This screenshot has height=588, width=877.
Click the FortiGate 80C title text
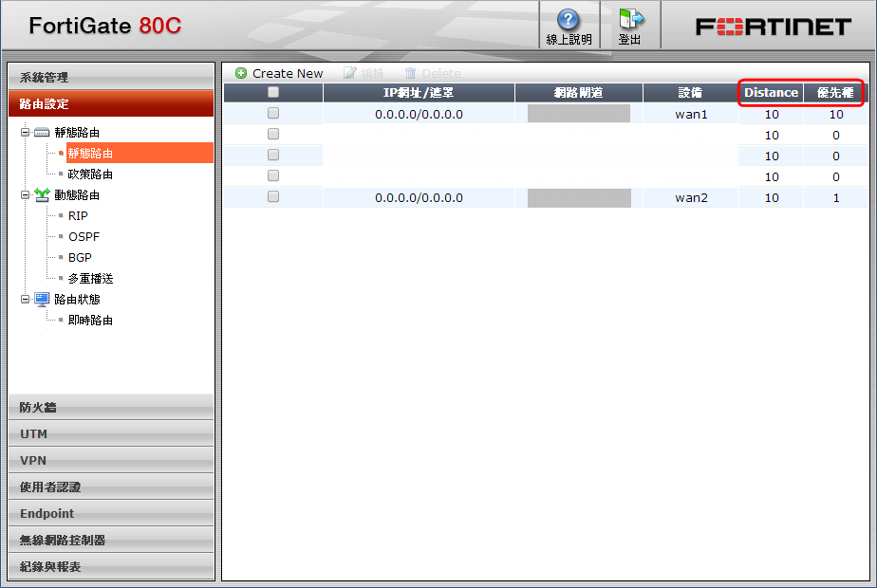[x=105, y=26]
